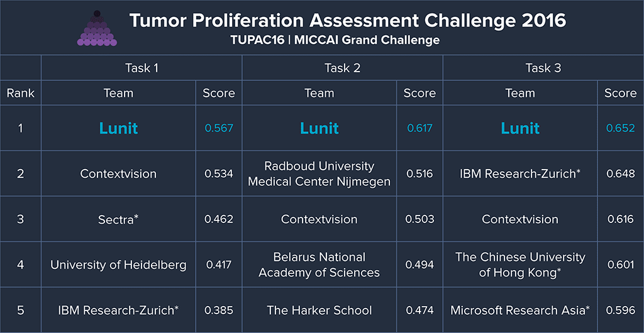Viewport: 644px width, 333px height.
Task: Select Radboud University Medical Center Nijmegen
Action: (319, 174)
